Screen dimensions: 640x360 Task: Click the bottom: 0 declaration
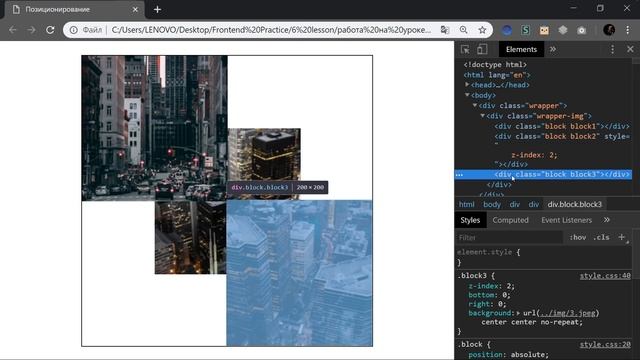489,295
